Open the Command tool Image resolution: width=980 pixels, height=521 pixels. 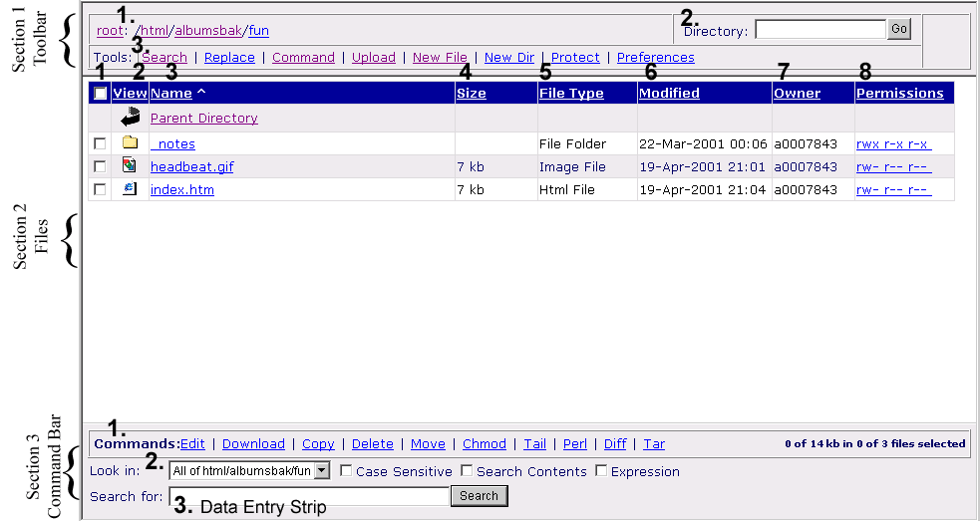click(304, 58)
